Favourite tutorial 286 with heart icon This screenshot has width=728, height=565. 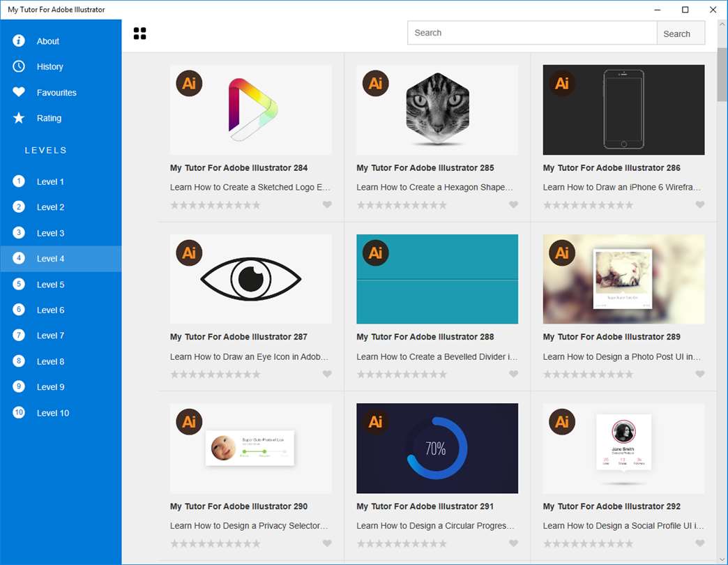point(700,205)
